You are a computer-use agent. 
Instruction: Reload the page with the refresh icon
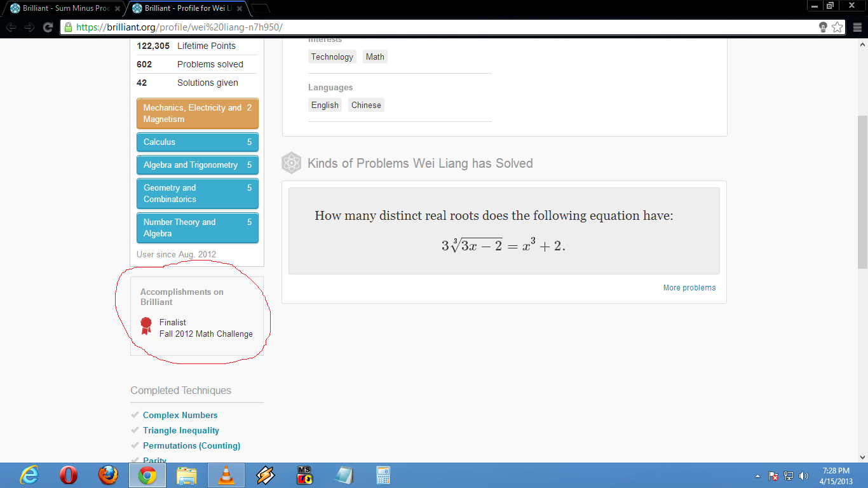point(48,27)
